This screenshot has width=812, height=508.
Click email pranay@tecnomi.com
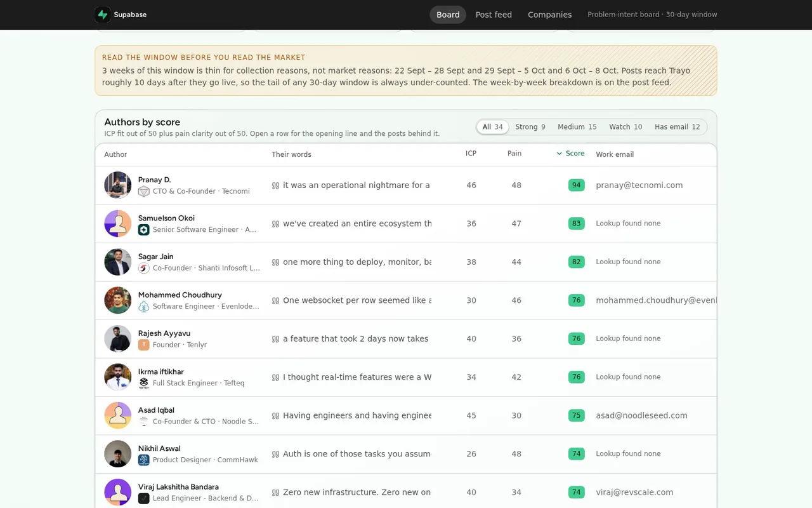pos(639,185)
